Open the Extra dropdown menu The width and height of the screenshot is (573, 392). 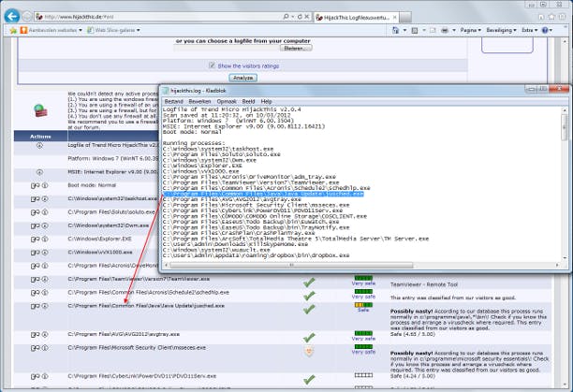tap(530, 30)
